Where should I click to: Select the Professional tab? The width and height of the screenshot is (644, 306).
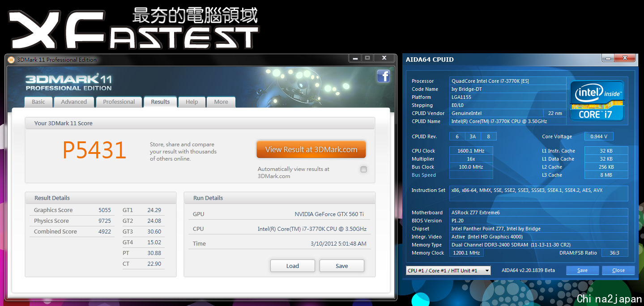click(119, 102)
